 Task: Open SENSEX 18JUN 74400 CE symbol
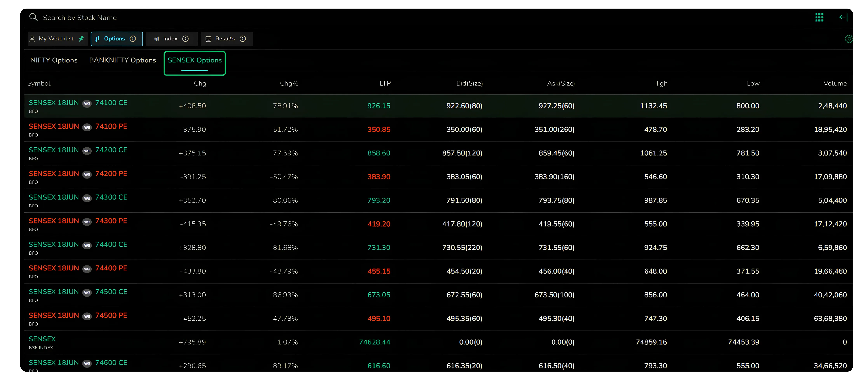(x=78, y=244)
